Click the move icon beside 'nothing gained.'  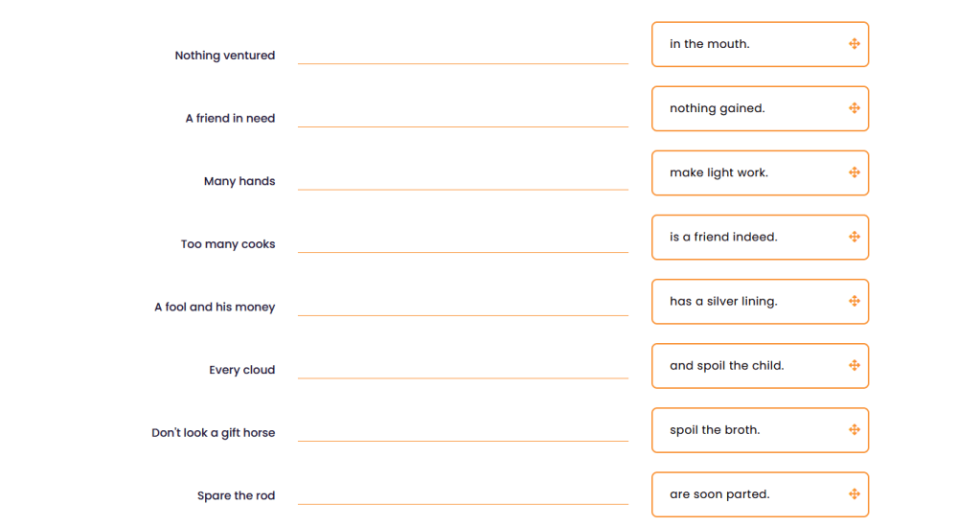[854, 108]
